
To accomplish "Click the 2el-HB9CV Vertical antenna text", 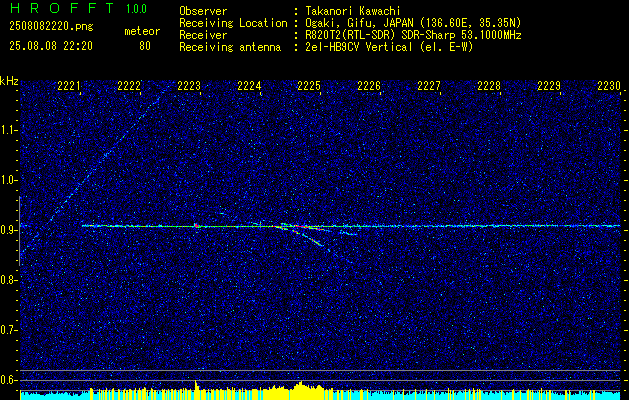I will pyautogui.click(x=389, y=47).
